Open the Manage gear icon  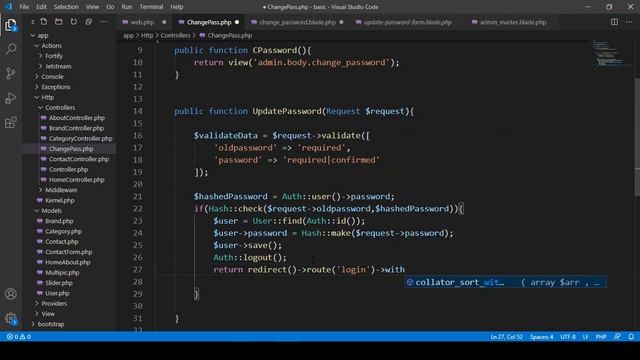(x=11, y=318)
